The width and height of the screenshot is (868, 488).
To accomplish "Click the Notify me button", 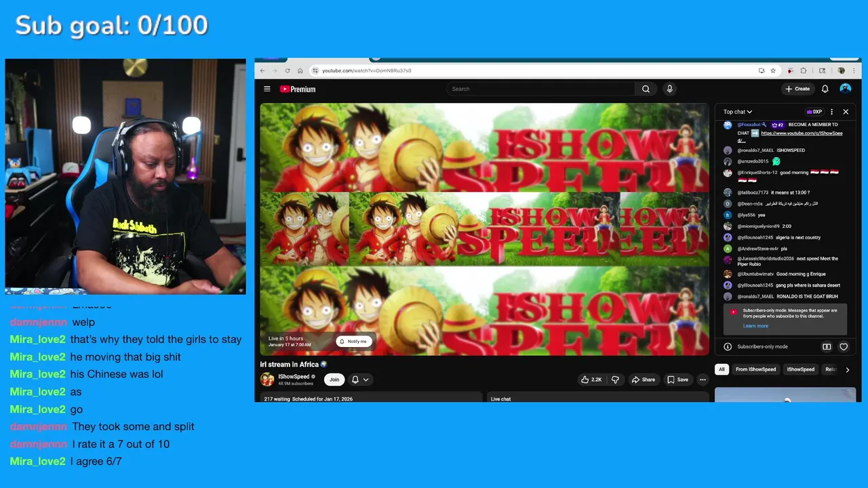I will (353, 342).
